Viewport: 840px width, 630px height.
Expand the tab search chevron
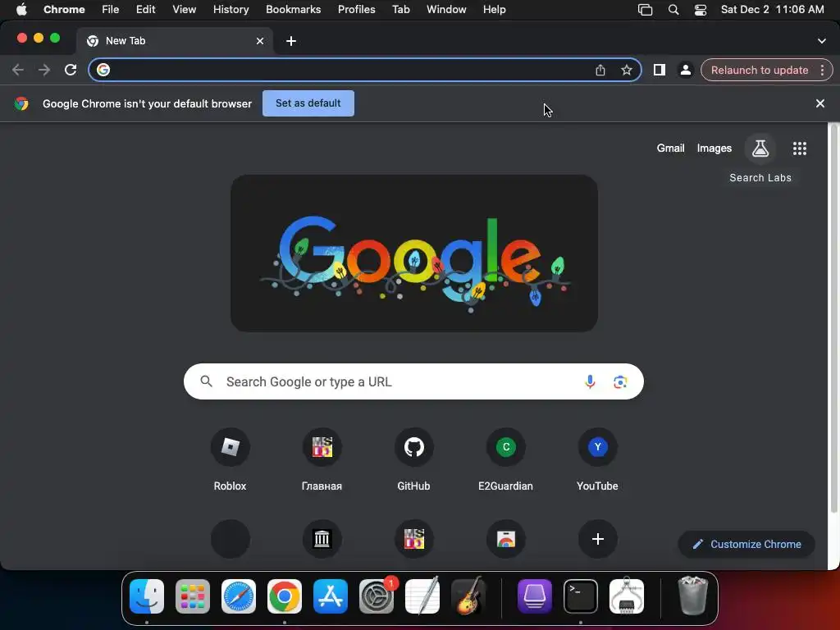(821, 41)
